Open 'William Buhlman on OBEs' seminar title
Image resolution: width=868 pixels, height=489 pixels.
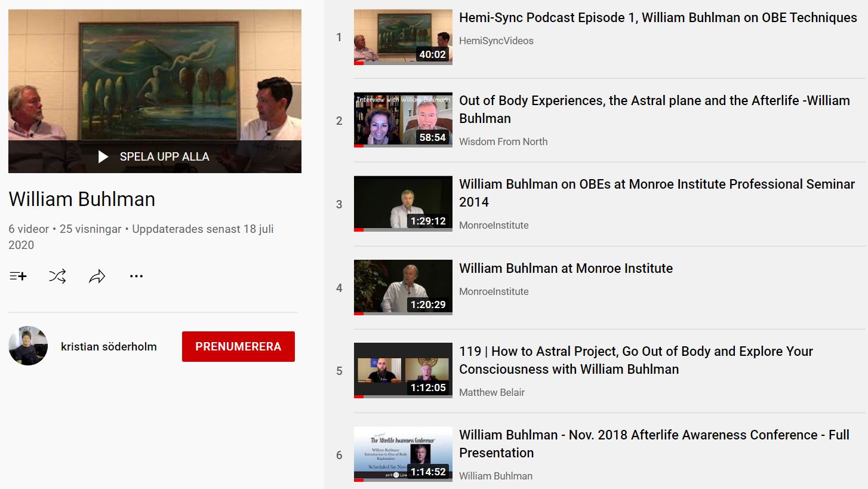tap(657, 193)
